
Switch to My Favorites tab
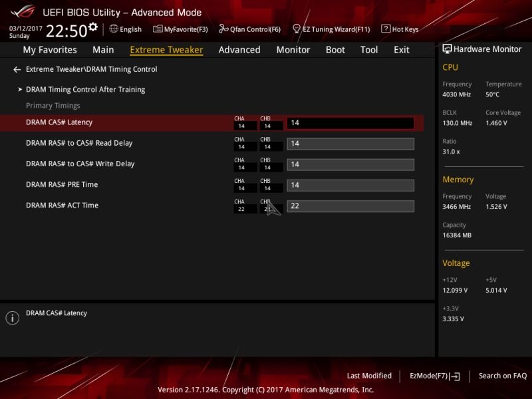pos(50,50)
